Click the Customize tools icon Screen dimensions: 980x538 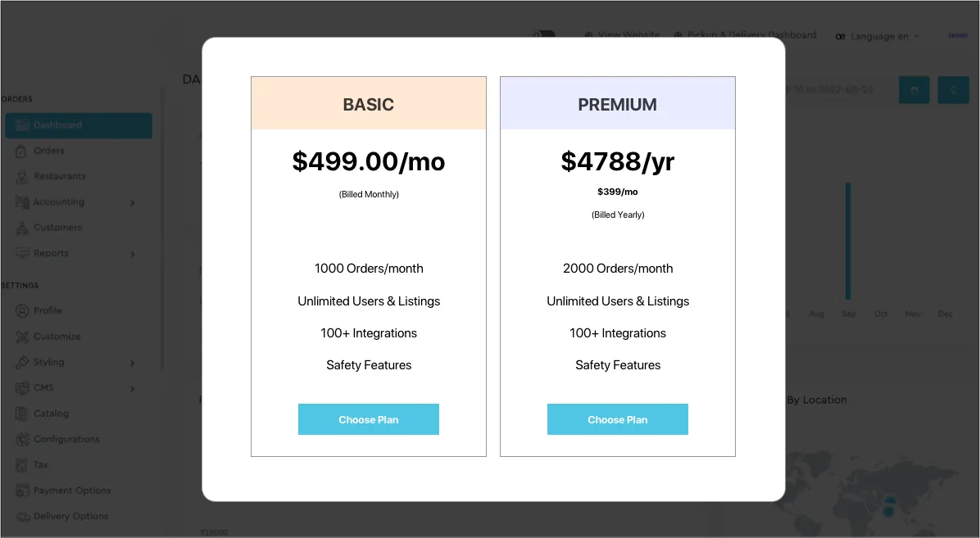click(21, 337)
